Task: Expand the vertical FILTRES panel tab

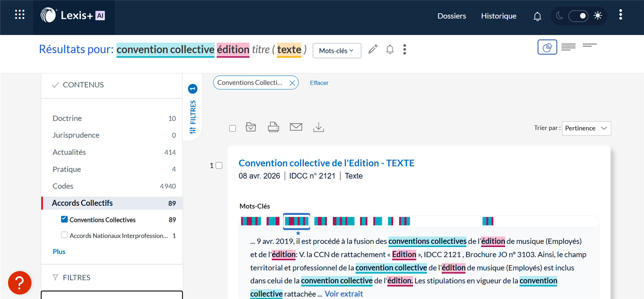Action: tap(192, 110)
